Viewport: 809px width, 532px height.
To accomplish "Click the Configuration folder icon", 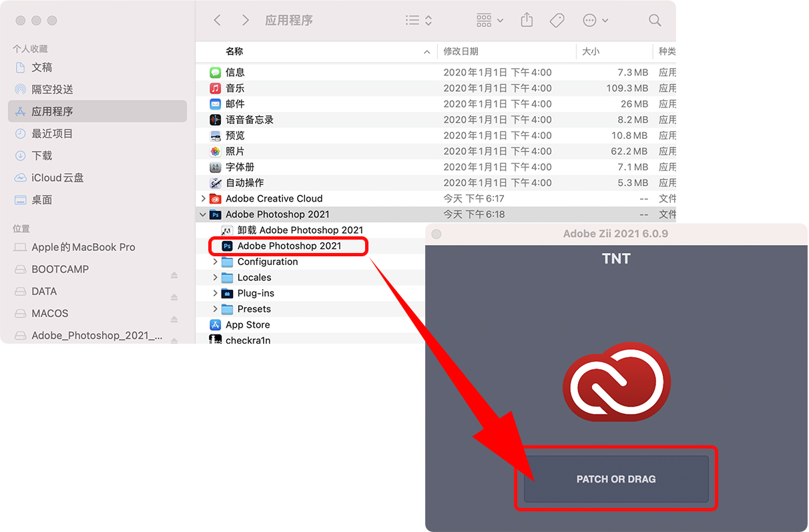I will (x=227, y=262).
